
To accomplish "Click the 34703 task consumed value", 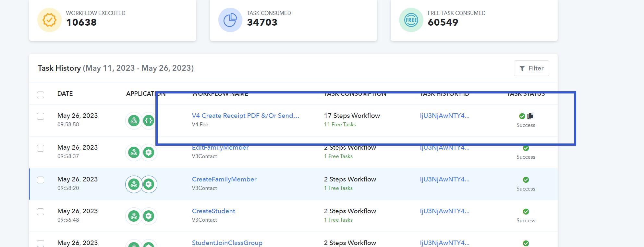I will pyautogui.click(x=262, y=22).
